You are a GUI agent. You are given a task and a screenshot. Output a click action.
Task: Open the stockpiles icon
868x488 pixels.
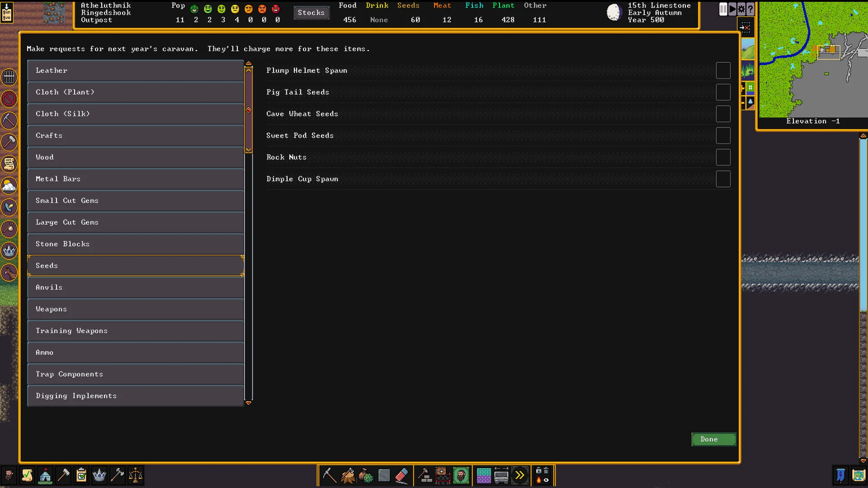pos(443,475)
